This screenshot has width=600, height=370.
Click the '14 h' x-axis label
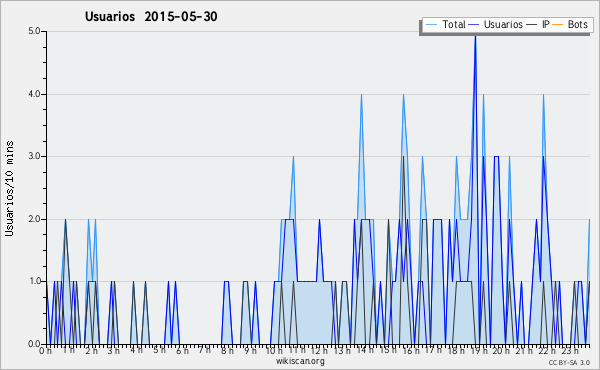(365, 350)
